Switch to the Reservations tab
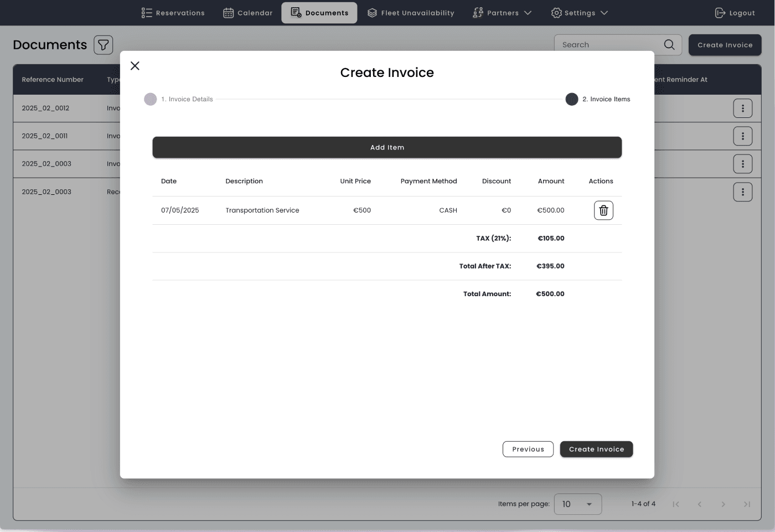This screenshot has width=775, height=532. [173, 13]
